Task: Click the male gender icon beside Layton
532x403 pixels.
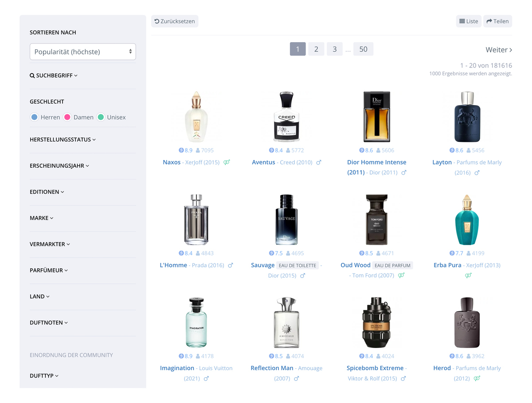Action: point(477,172)
